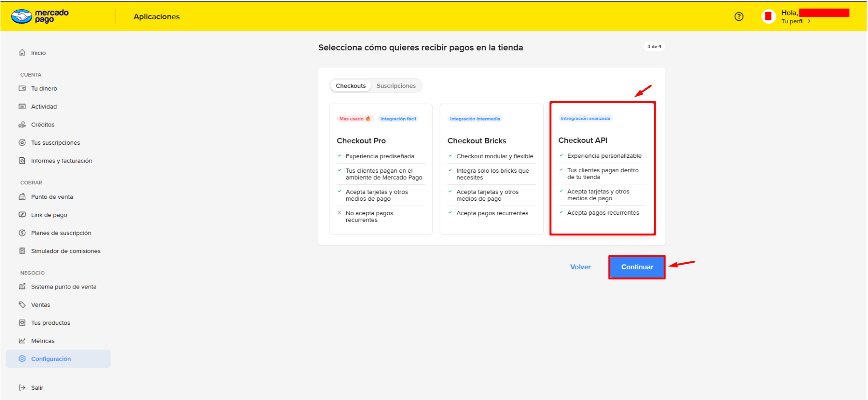Click 'No acepta pagos recurrentes' text
This screenshot has width=868, height=400.
coord(370,217)
